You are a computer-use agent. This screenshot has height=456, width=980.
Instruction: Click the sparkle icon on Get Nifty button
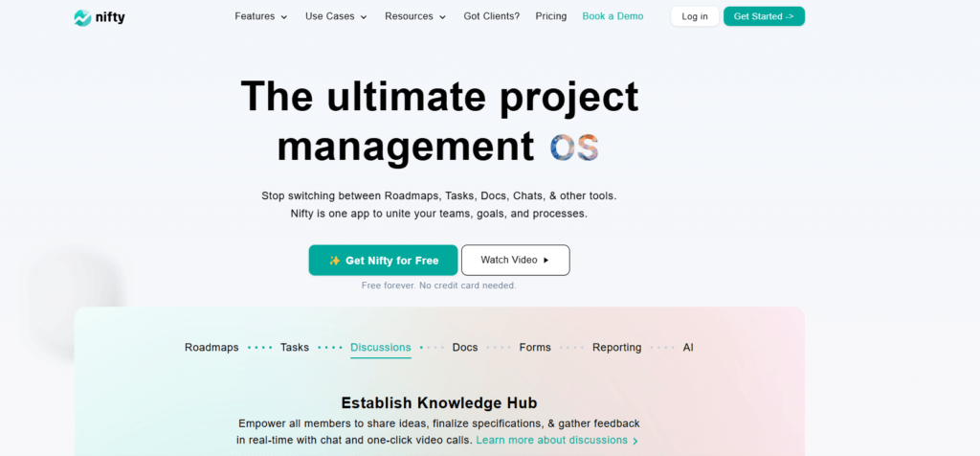(334, 261)
